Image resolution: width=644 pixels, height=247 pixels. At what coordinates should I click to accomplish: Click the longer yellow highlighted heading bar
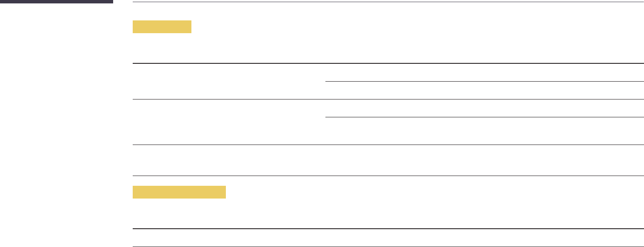pos(179,192)
